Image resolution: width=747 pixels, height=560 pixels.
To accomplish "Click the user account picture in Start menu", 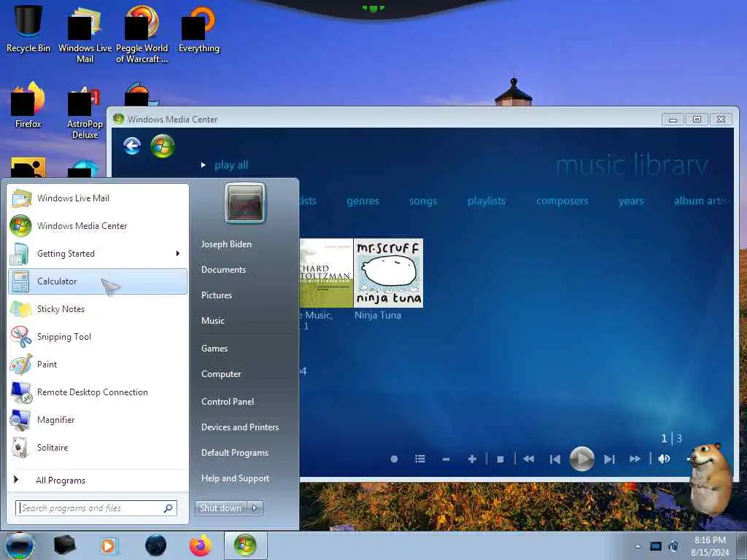I will tap(245, 203).
